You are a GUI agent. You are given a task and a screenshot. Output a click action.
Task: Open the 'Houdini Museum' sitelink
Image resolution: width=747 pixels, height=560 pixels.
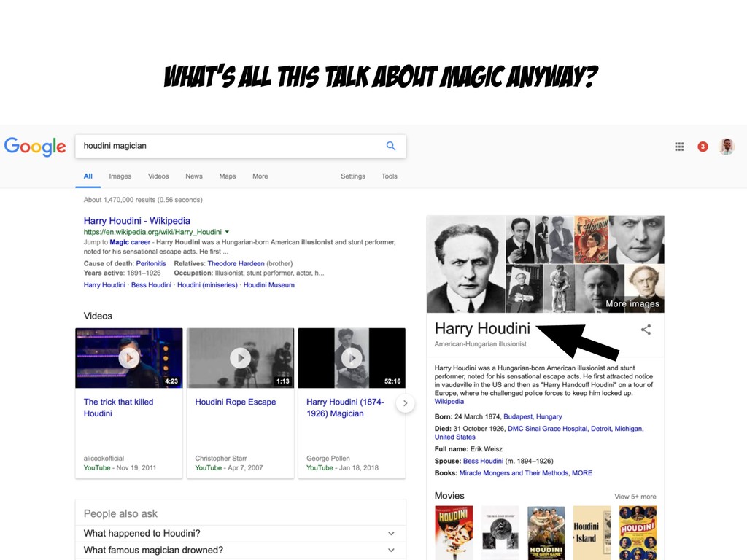tap(268, 285)
